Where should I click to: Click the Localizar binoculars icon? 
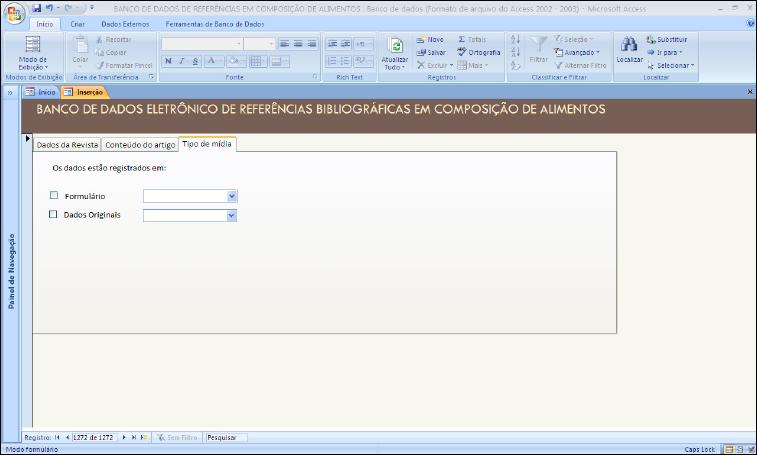pos(629,44)
